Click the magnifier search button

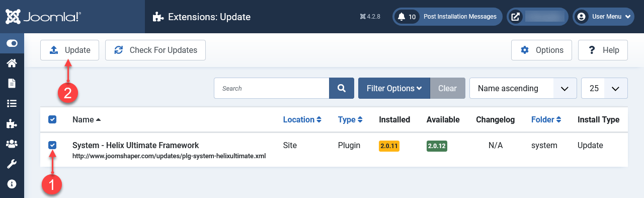pyautogui.click(x=342, y=88)
